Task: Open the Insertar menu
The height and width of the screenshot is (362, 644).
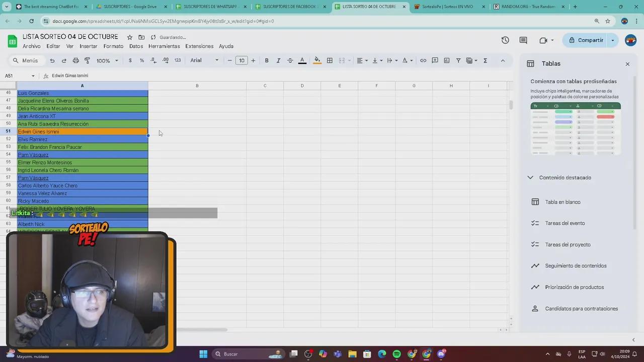Action: (x=89, y=46)
